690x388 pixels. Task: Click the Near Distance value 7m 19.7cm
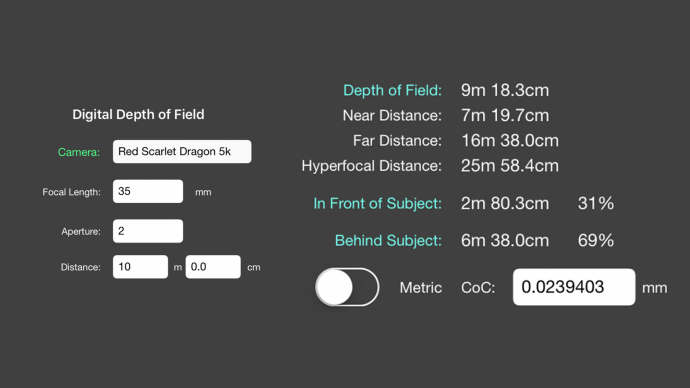(x=505, y=115)
